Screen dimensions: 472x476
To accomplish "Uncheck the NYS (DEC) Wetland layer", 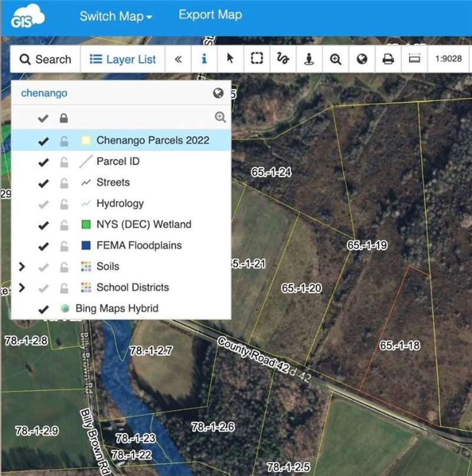I will pos(42,225).
